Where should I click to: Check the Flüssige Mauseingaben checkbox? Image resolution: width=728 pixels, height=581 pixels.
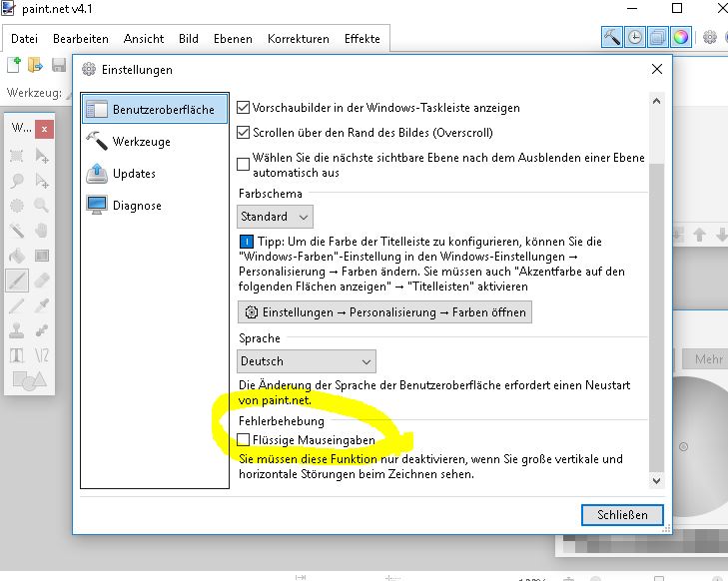pyautogui.click(x=244, y=439)
